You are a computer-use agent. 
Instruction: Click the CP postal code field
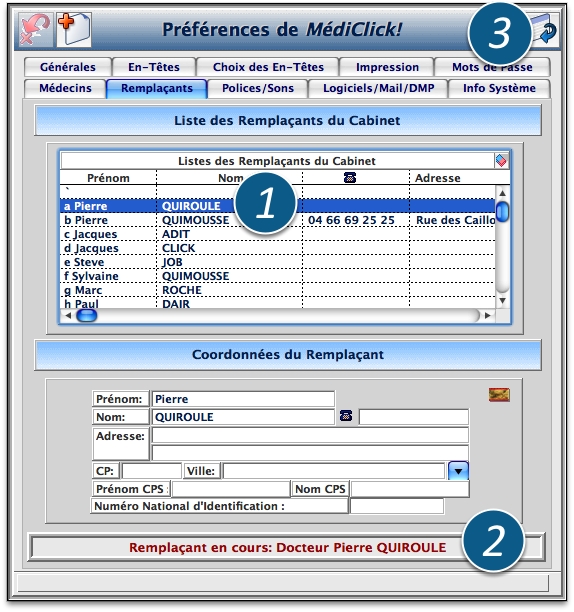(151, 471)
